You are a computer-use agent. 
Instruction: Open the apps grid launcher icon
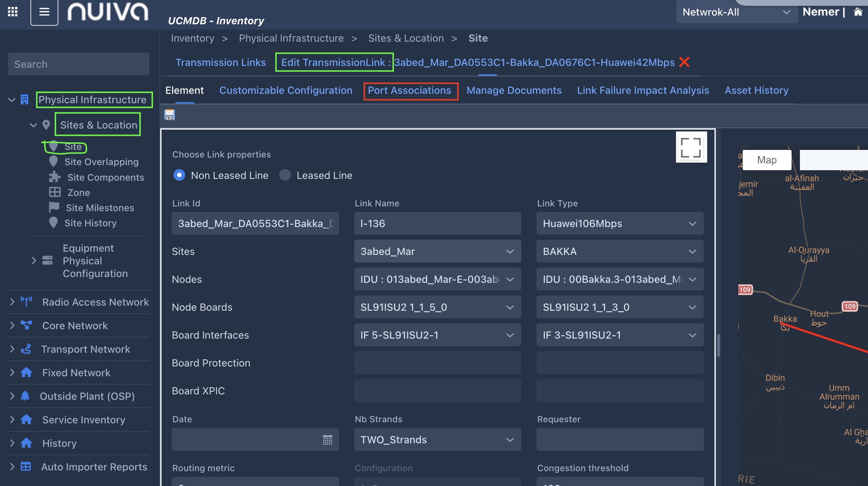(13, 12)
